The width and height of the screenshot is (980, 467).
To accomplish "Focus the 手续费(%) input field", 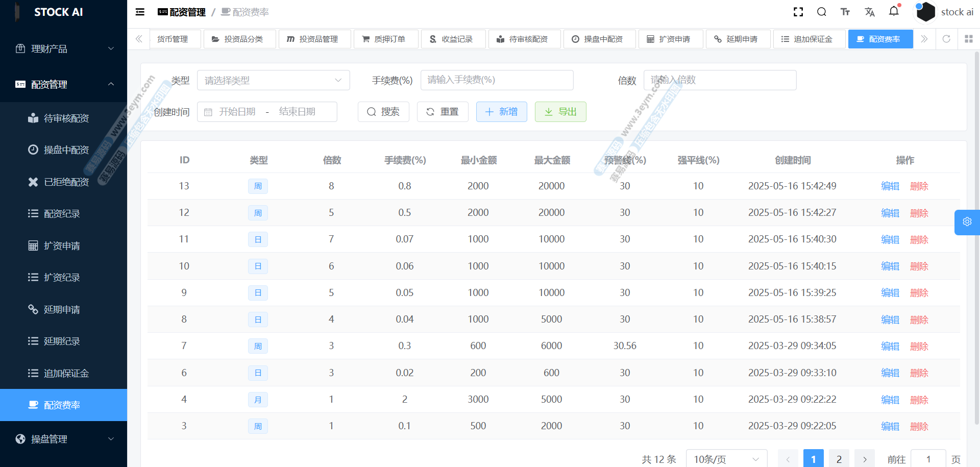I will tap(496, 80).
